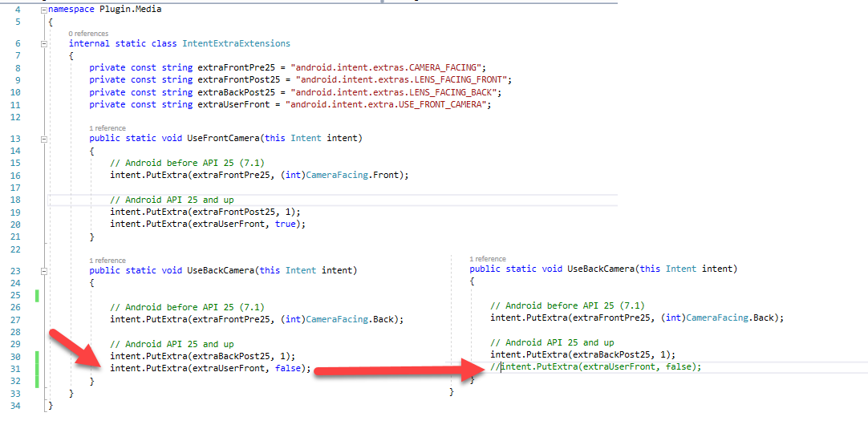868x445 pixels.
Task: Place cursor in commented-out //intent.PutExtra line
Action: click(595, 367)
